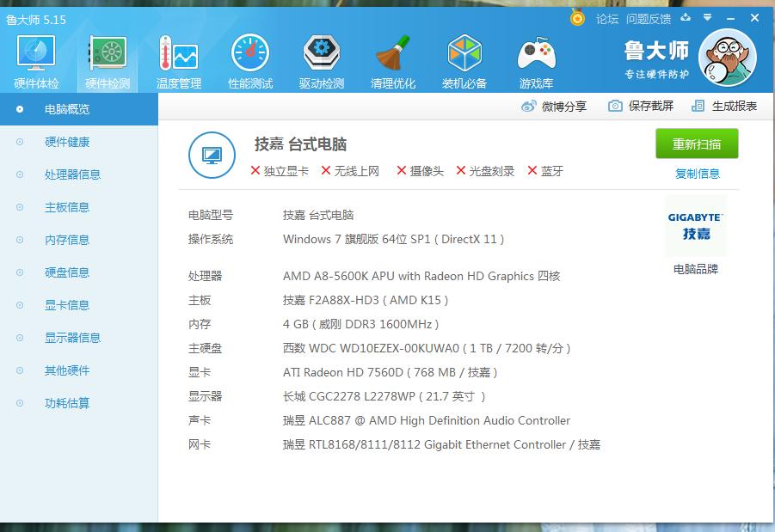Click the 复制信息 copy info link
Screen dimensions: 775x532
(697, 174)
